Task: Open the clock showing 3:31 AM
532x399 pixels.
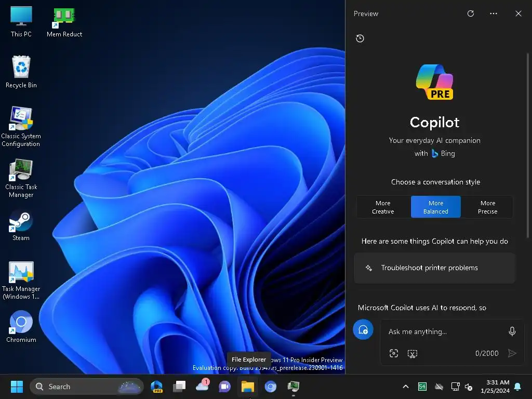Action: pos(495,387)
